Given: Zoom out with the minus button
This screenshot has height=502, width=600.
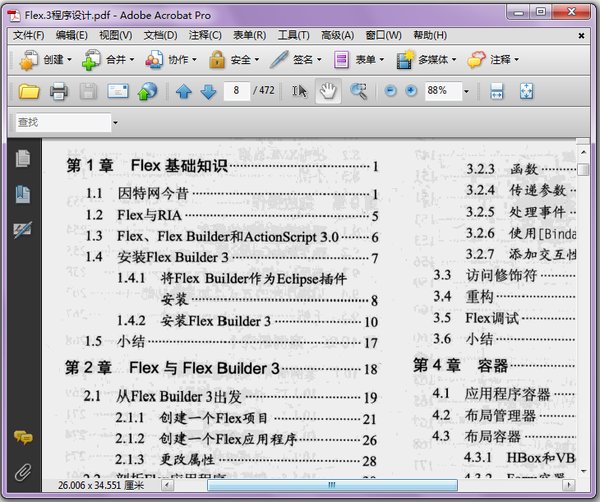Looking at the screenshot, I should pyautogui.click(x=390, y=91).
